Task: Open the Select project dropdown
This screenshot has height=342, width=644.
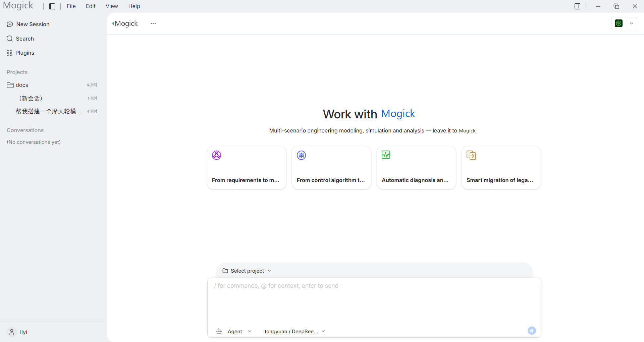Action: pos(247,271)
